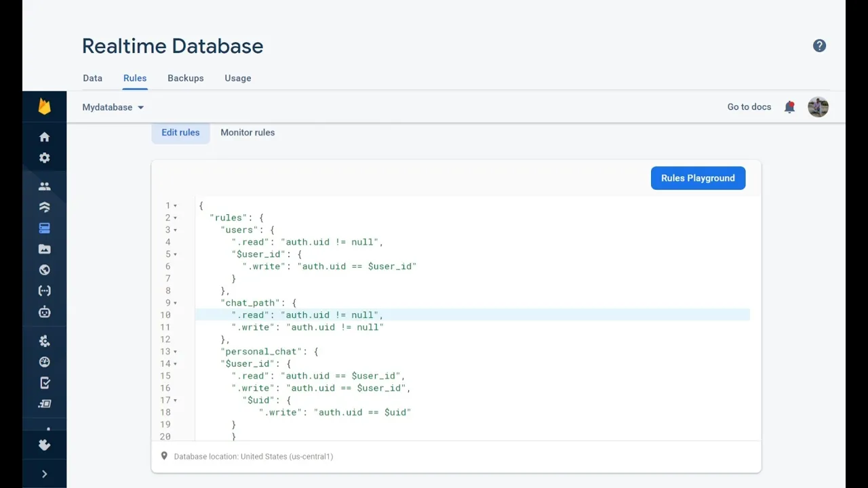
Task: Open Test Lab checklist icon
Action: 45,383
